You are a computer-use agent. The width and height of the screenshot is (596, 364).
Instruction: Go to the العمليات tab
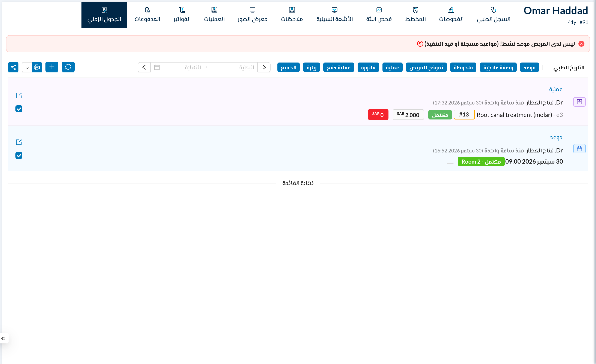[x=214, y=15]
